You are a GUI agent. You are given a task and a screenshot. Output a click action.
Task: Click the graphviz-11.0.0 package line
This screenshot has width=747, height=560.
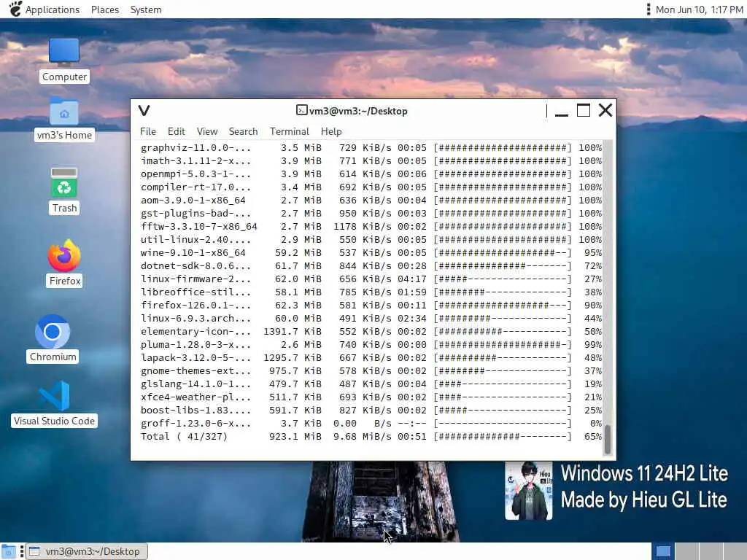click(x=371, y=147)
